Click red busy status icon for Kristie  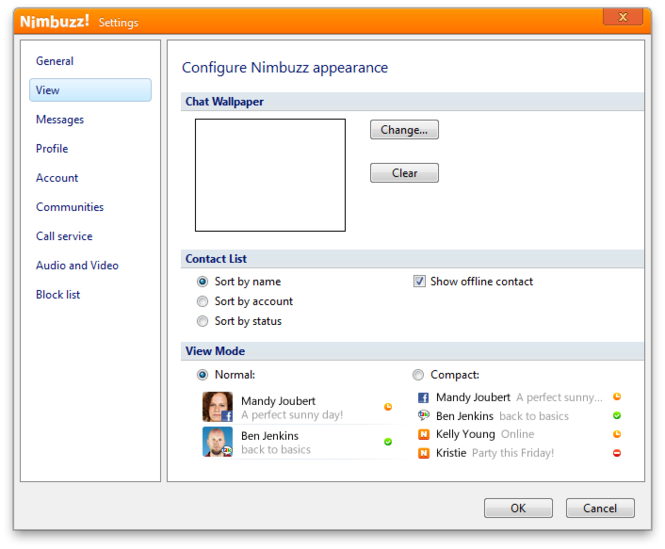617,453
